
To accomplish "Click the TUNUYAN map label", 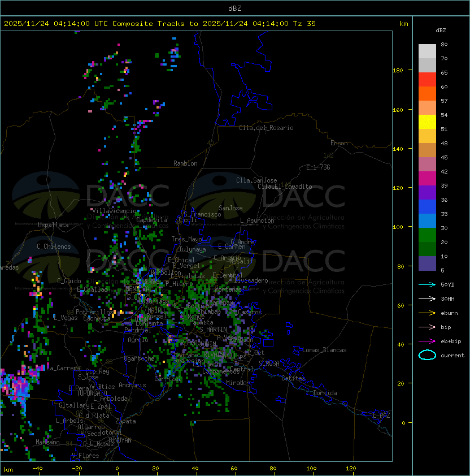I will pyautogui.click(x=120, y=440).
